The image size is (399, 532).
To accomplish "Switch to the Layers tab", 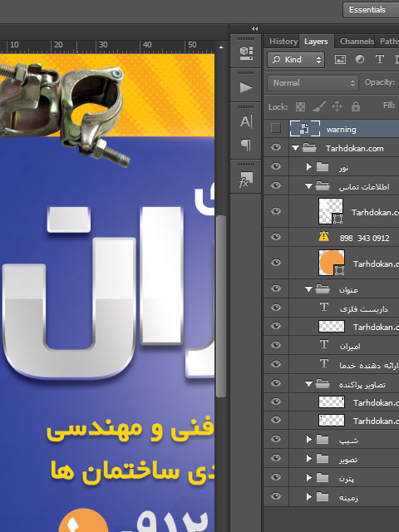I will pyautogui.click(x=316, y=42).
